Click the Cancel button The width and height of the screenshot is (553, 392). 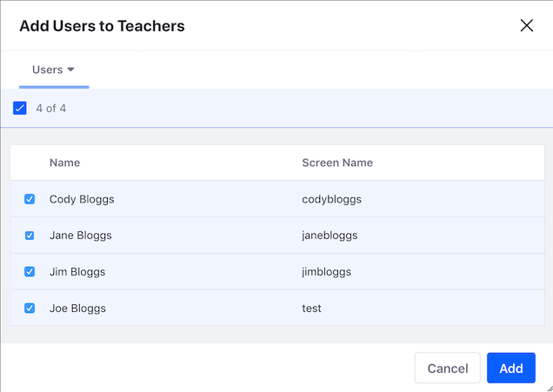(x=448, y=368)
